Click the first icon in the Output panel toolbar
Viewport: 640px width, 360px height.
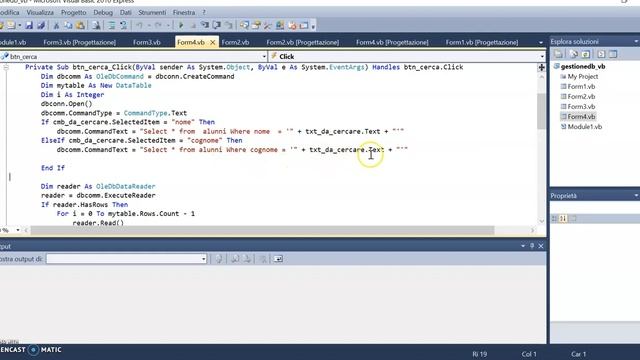tap(219, 259)
